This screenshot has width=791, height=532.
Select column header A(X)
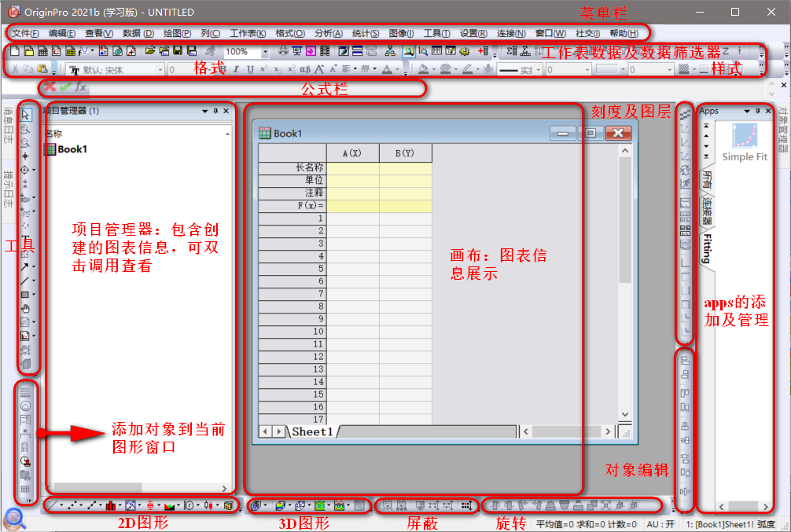(352, 152)
